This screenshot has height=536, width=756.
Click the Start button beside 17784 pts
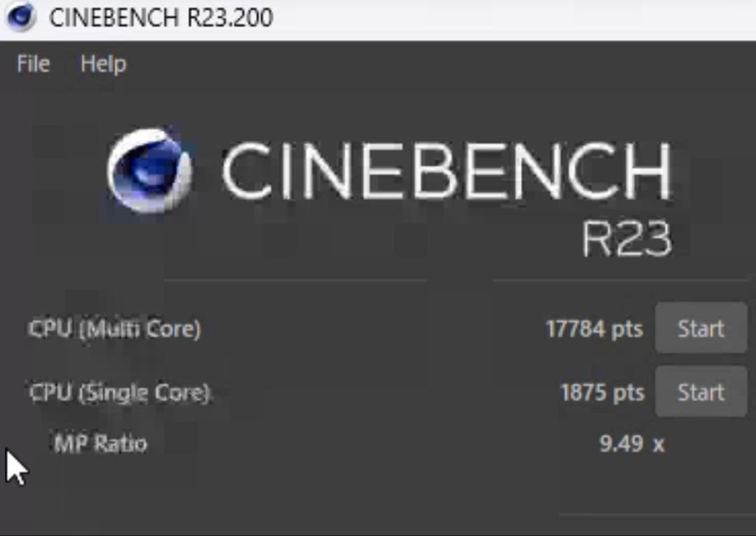(x=700, y=328)
